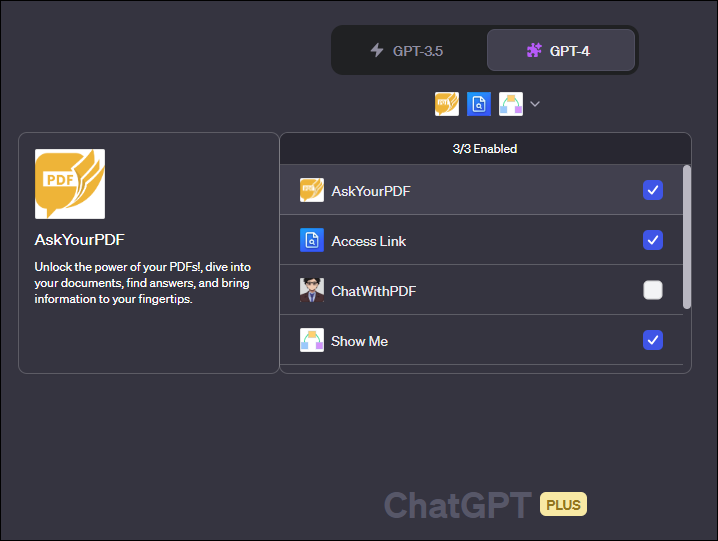Image resolution: width=718 pixels, height=541 pixels.
Task: Click the plugin list vertical scrollbar
Action: (x=686, y=237)
